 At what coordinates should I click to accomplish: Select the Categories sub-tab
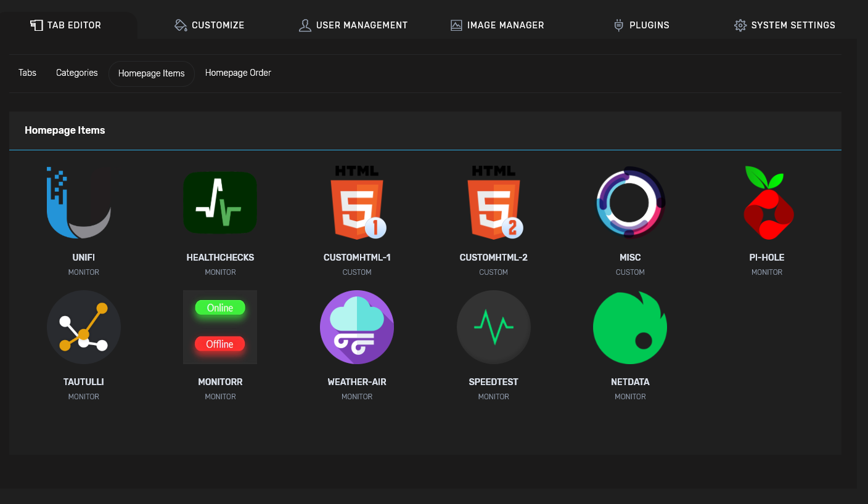point(76,72)
